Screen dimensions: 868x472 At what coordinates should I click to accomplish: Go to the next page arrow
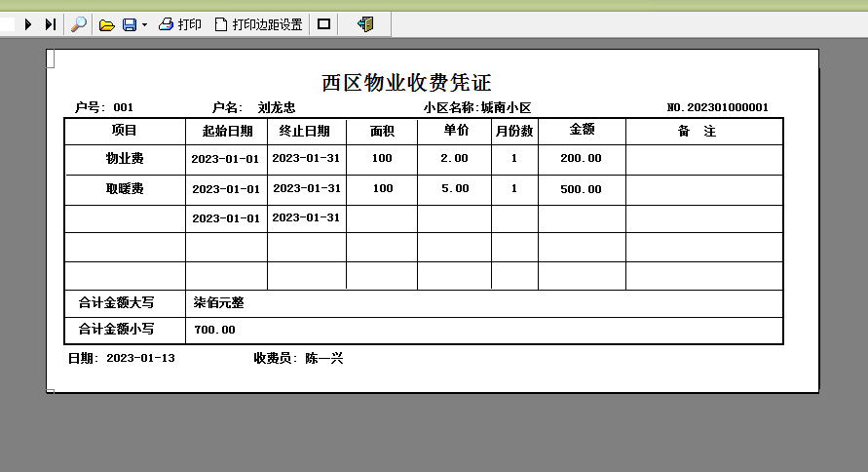(28, 24)
